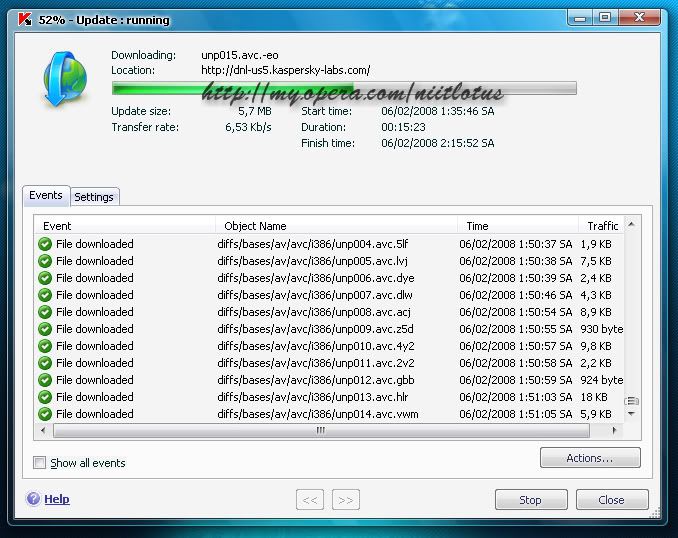
Task: Sort by the Traffic column header
Action: 601,226
